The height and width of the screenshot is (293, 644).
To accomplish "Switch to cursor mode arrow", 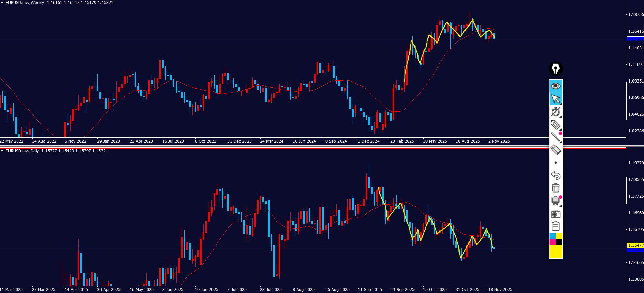I will point(555,99).
